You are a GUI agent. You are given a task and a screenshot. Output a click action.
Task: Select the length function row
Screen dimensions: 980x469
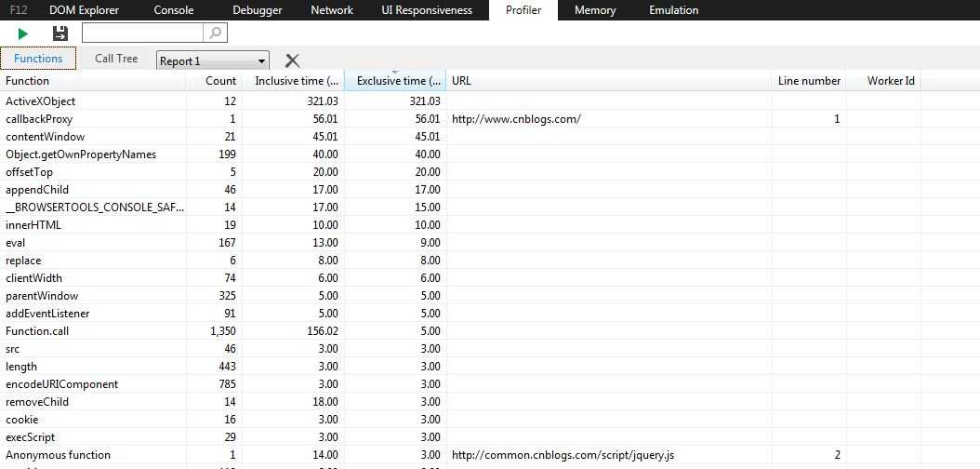pos(490,367)
